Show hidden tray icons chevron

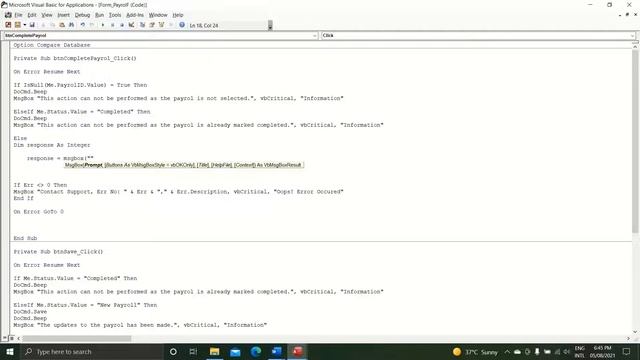507,351
